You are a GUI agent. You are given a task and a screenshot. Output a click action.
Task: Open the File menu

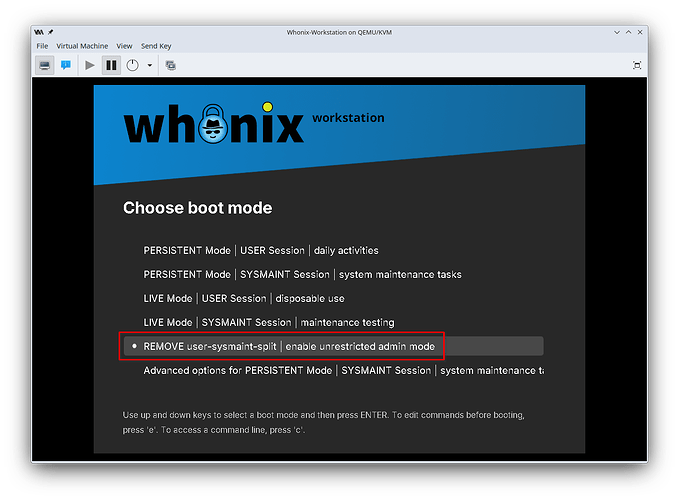coord(42,46)
